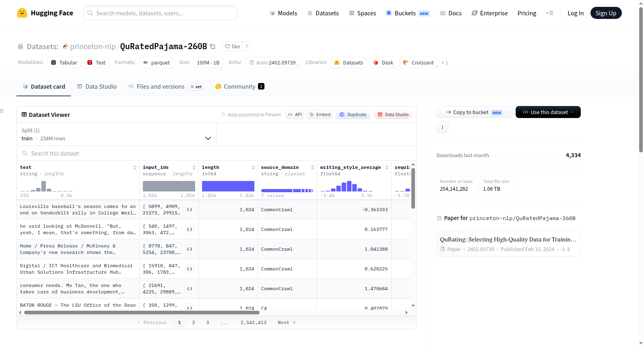The height and width of the screenshot is (347, 644).
Task: Expand the JSON braces for McDonnell row input_ids
Action: point(190,229)
